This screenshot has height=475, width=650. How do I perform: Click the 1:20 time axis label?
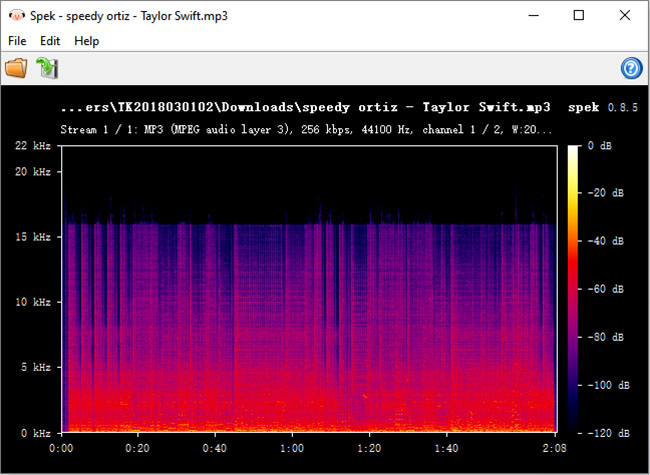point(369,448)
